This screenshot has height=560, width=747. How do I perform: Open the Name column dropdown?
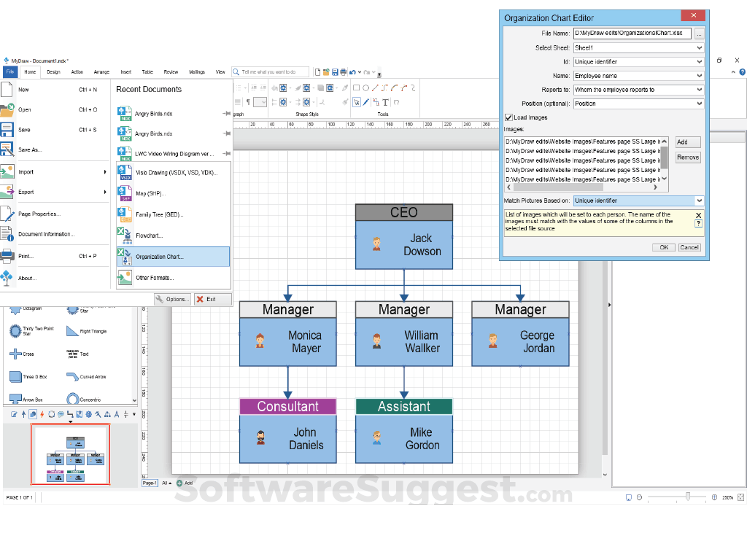[638, 76]
